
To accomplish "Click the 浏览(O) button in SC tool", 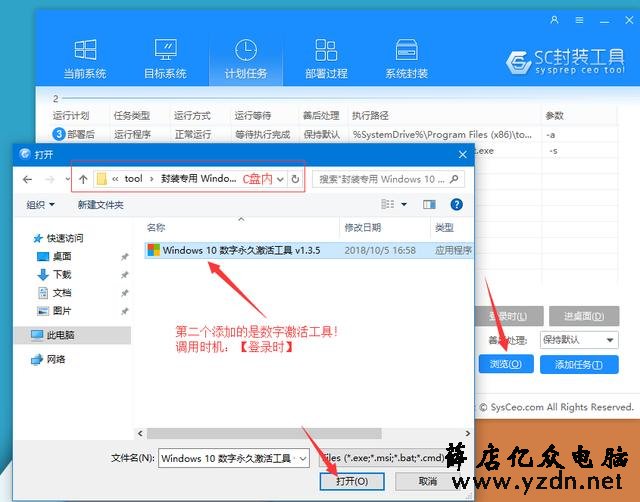I will click(x=506, y=364).
